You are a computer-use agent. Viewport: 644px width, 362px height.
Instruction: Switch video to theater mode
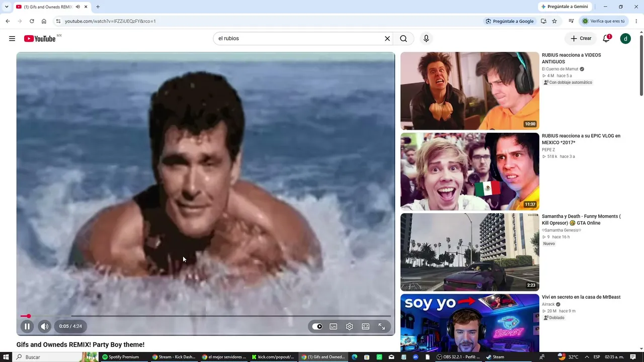[x=366, y=326]
